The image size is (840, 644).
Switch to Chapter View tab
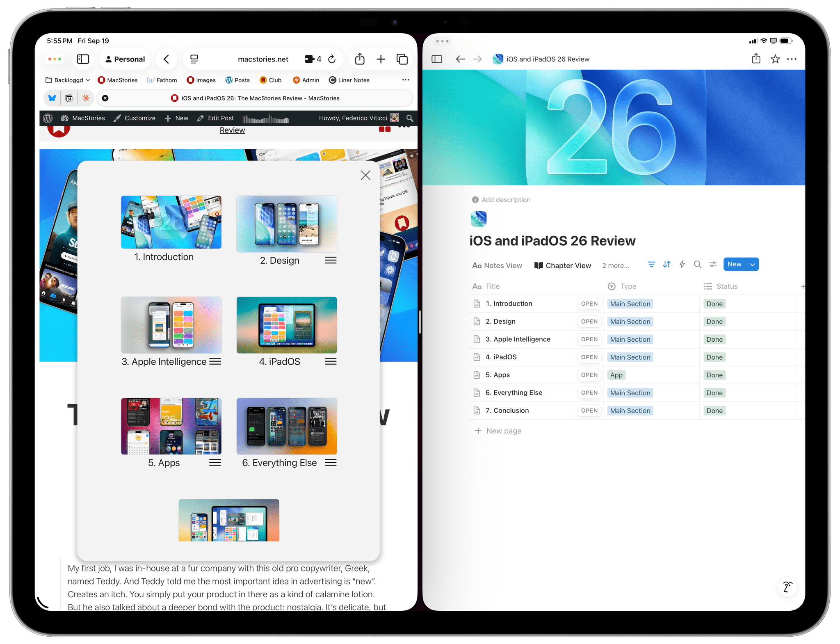[563, 265]
